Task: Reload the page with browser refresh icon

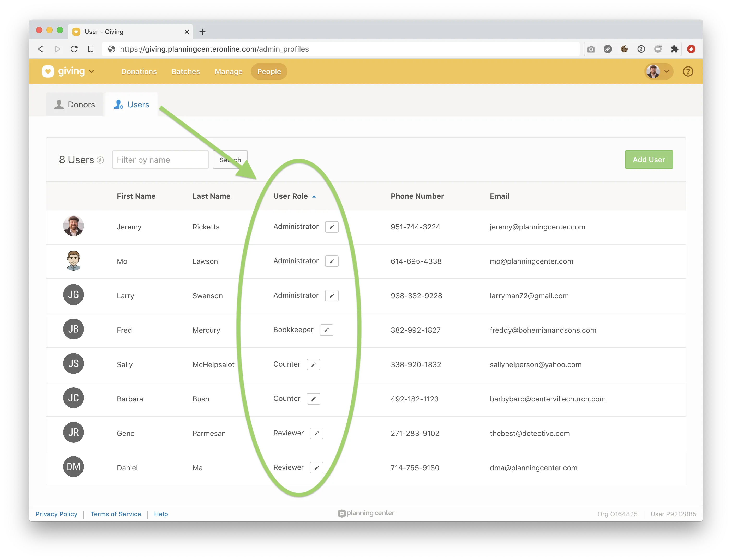Action: click(x=74, y=49)
